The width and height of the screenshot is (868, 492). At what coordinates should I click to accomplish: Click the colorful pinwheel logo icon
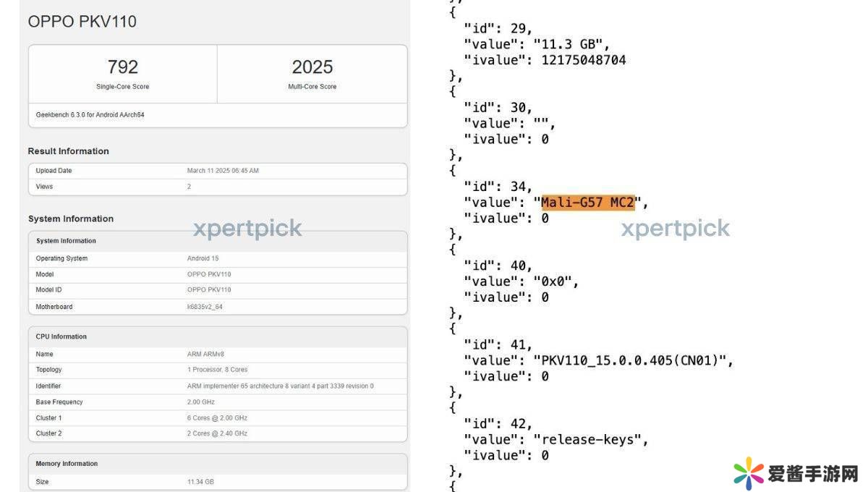coord(748,474)
